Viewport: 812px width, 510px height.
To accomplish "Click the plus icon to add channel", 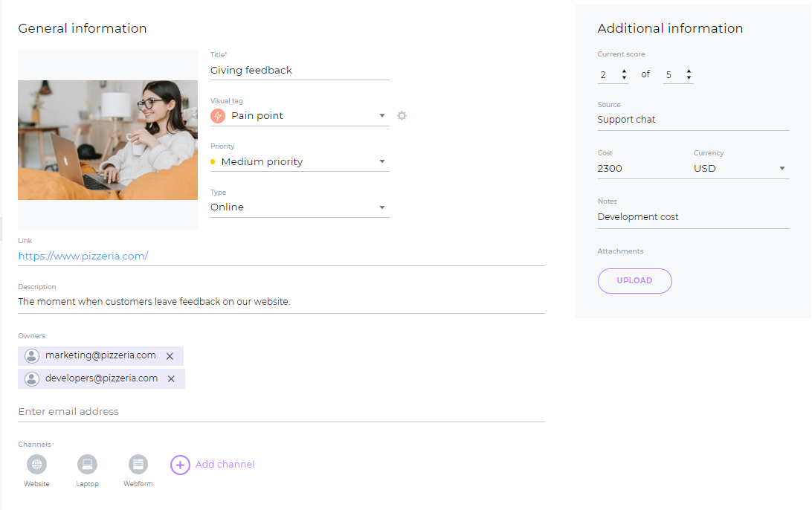I will point(180,465).
